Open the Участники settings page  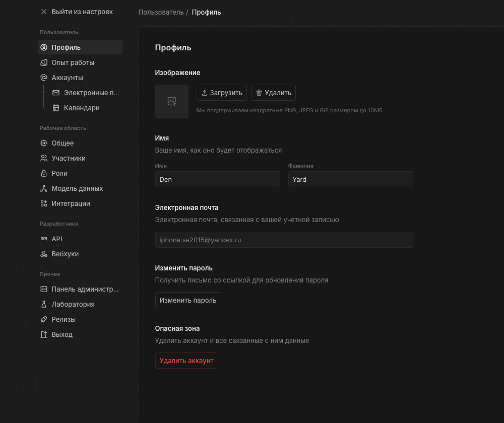69,158
